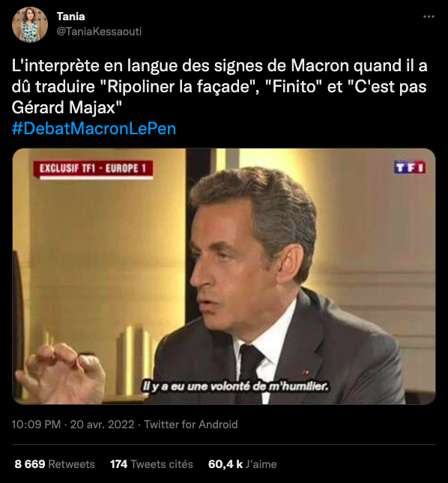Click the subtitle "Il y a eu une volonté de m'humilier."

pyautogui.click(x=235, y=386)
